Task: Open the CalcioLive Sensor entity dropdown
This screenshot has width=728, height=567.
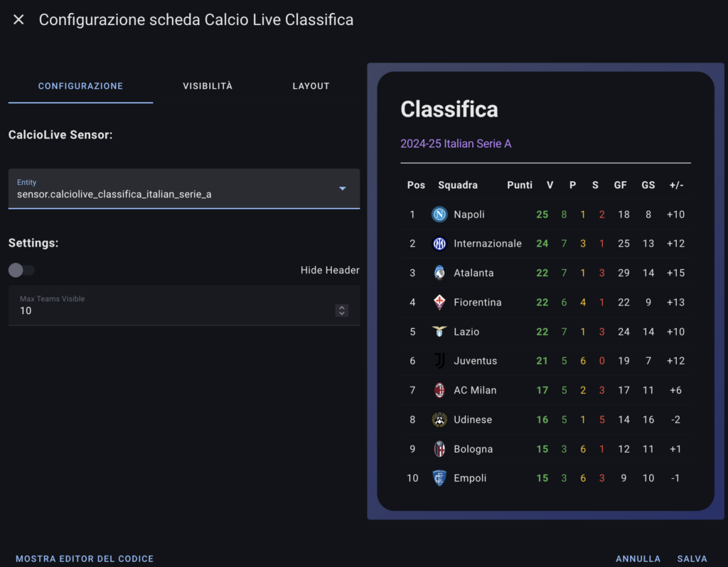Action: (183, 189)
